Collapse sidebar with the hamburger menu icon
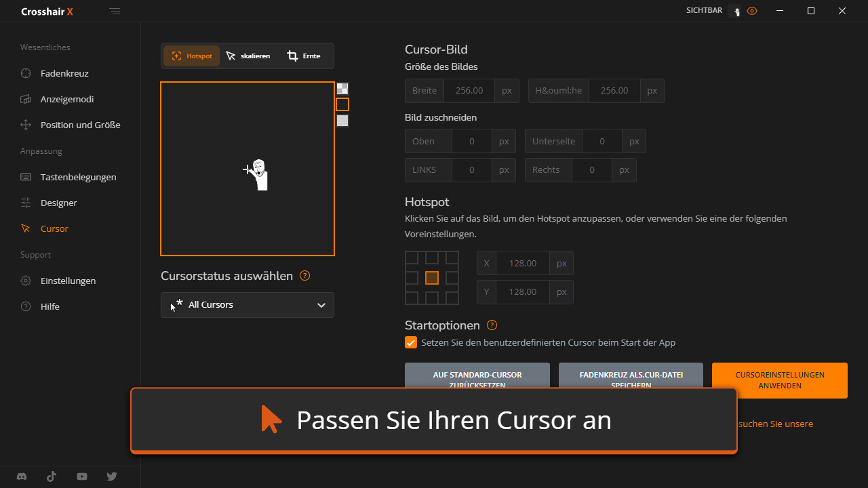Viewport: 868px width, 488px height. click(x=115, y=12)
